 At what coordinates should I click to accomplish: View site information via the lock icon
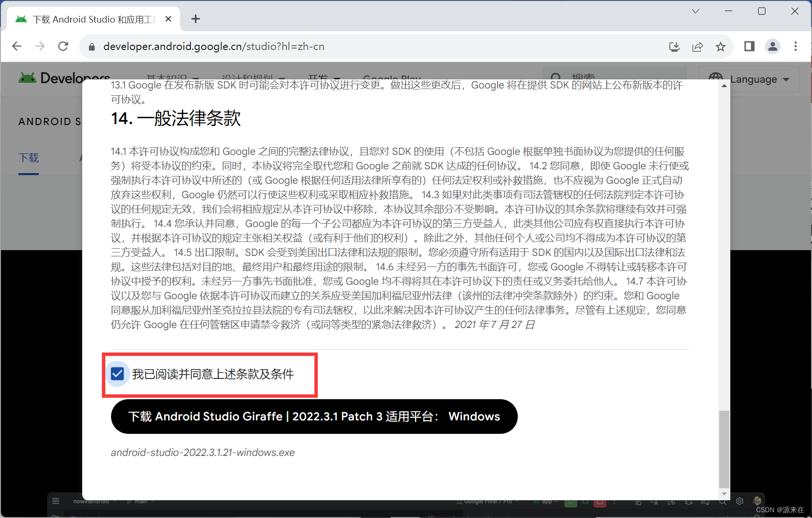click(92, 47)
